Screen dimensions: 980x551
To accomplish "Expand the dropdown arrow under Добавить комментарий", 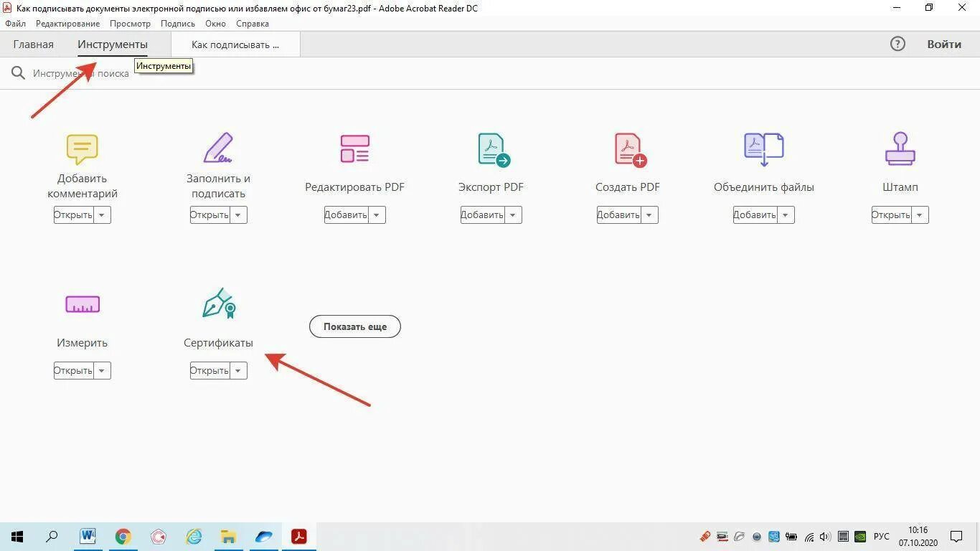I will (x=102, y=215).
